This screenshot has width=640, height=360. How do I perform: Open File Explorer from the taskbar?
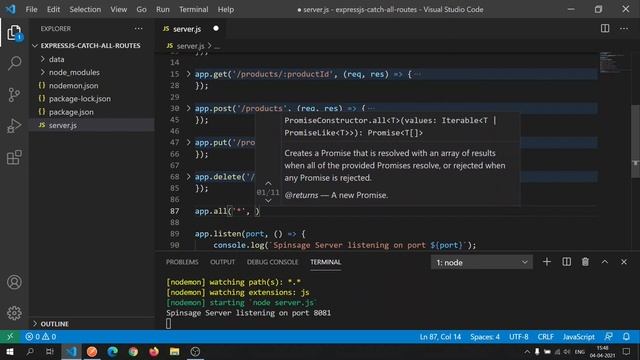click(175, 351)
